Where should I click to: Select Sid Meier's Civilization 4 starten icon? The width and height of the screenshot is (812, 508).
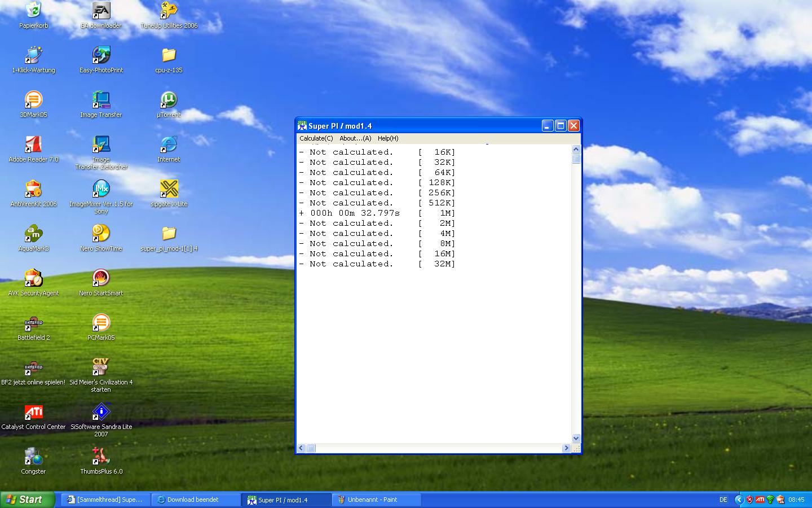101,367
